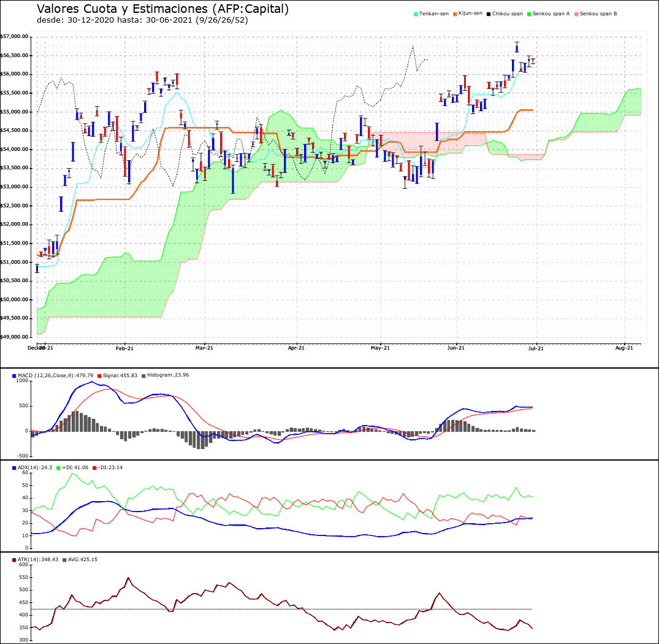659x644 pixels.
Task: Click the Apr-21 date axis label
Action: 296,348
